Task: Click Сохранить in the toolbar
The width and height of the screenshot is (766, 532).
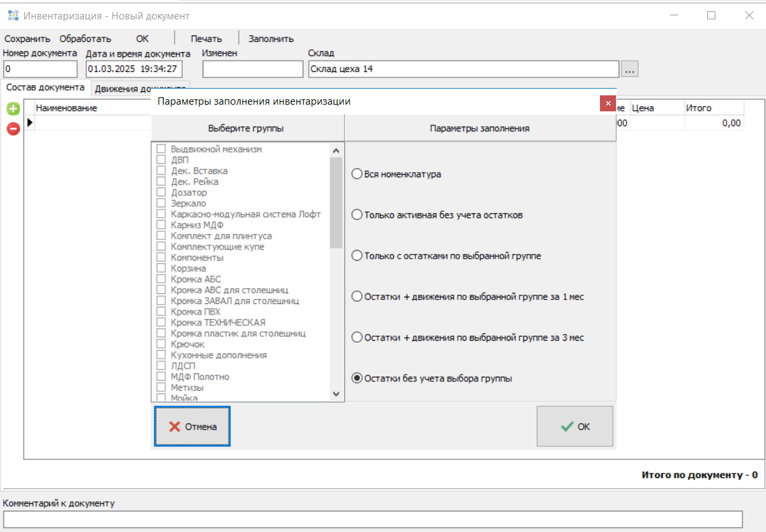Action: point(27,39)
